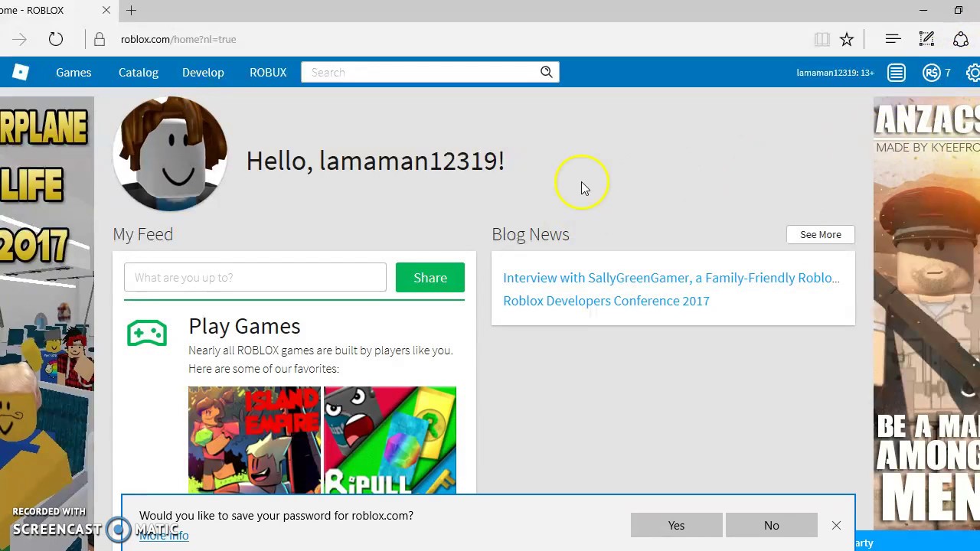Click No on save password prompt

tap(771, 525)
